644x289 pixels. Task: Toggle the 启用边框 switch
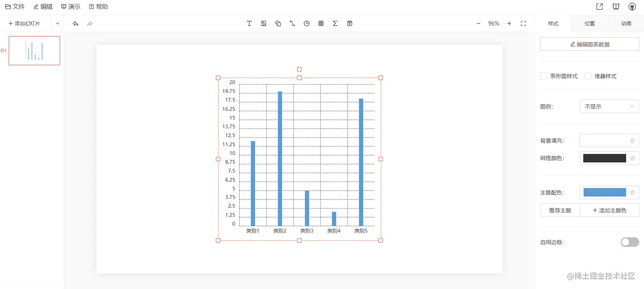click(x=630, y=242)
